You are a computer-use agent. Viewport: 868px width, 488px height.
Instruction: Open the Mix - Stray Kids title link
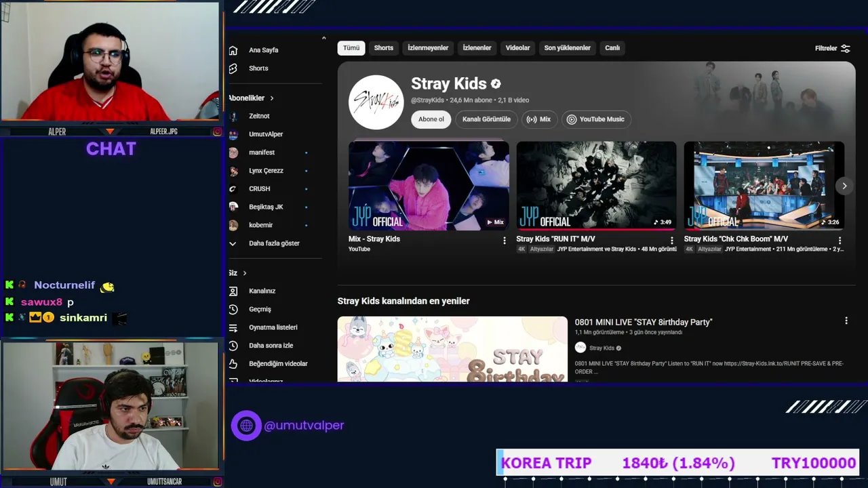374,239
